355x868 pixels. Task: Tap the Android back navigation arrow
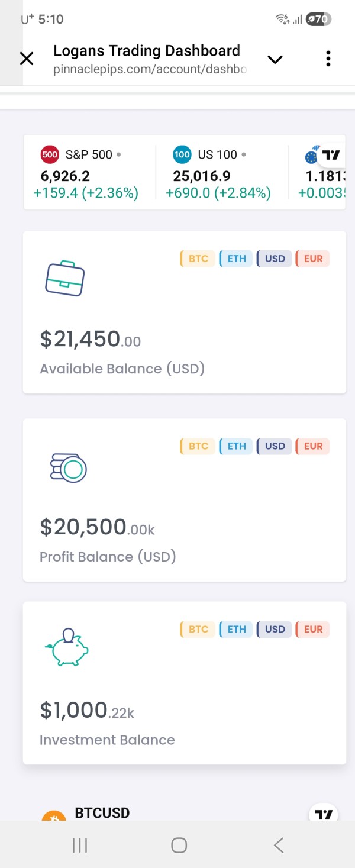click(279, 846)
